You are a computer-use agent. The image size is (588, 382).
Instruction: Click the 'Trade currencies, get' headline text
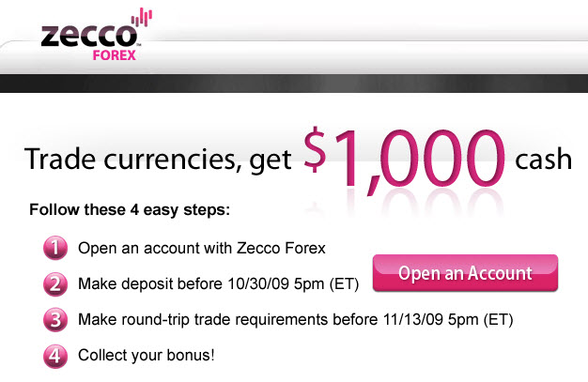click(158, 160)
